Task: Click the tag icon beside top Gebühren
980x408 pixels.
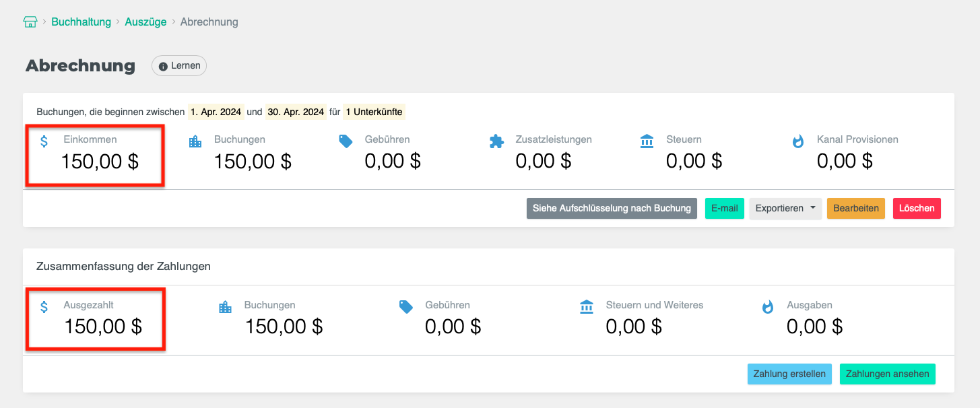Action: tap(346, 141)
